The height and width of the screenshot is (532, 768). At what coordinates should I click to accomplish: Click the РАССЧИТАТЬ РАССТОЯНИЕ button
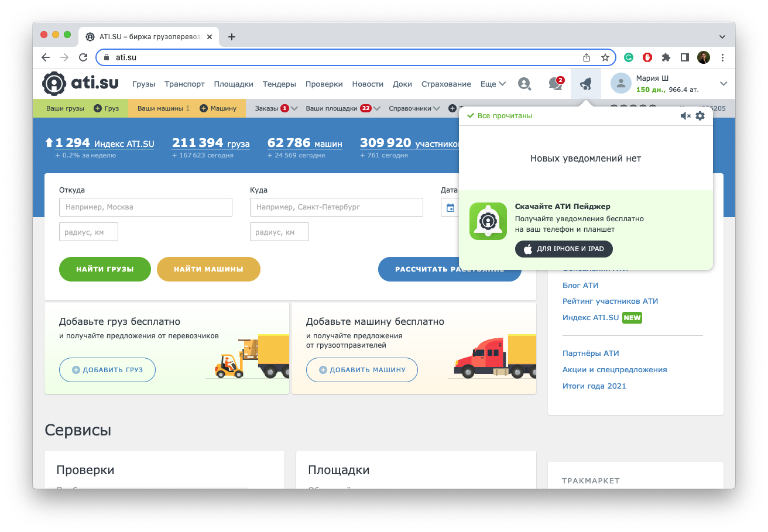[x=450, y=269]
